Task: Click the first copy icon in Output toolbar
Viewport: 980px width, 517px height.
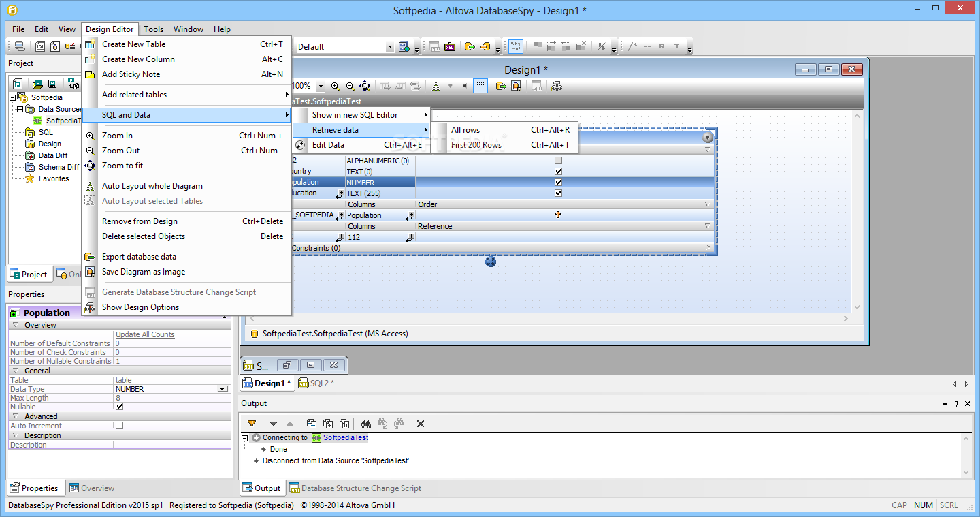Action: point(312,424)
